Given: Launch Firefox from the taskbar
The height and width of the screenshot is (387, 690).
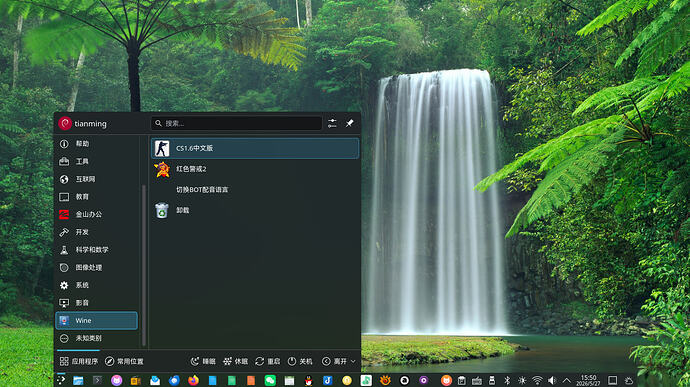Looking at the screenshot, I should click(x=193, y=380).
